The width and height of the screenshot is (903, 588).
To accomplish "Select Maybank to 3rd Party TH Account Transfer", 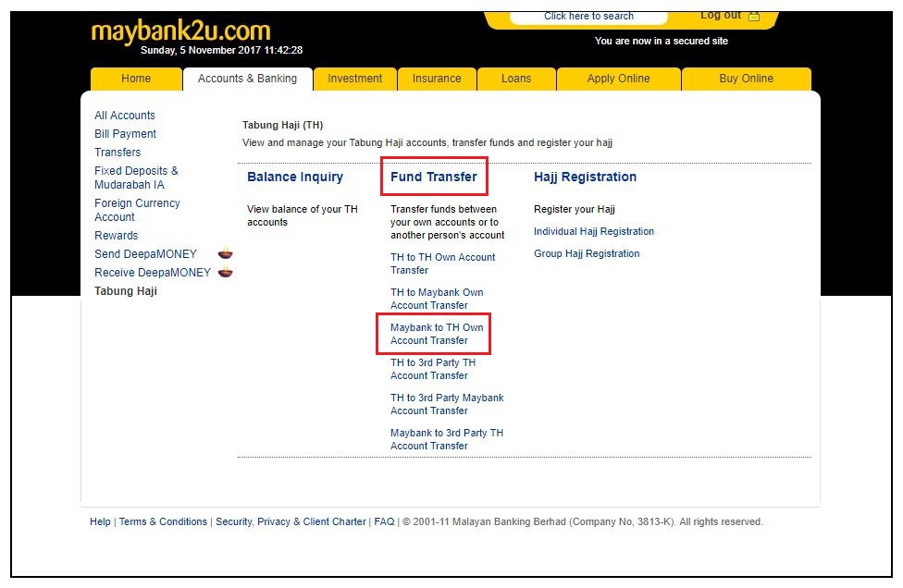I will (x=447, y=439).
